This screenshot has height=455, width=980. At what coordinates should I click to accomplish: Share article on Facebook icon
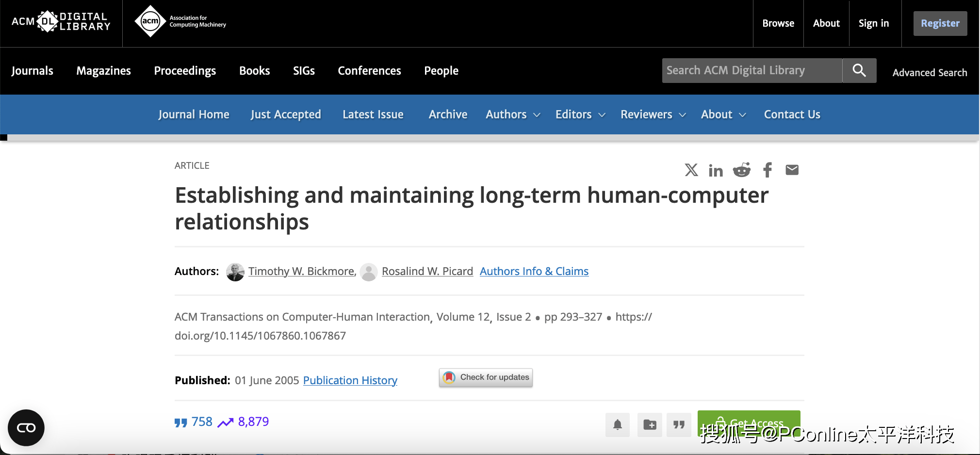pos(767,170)
